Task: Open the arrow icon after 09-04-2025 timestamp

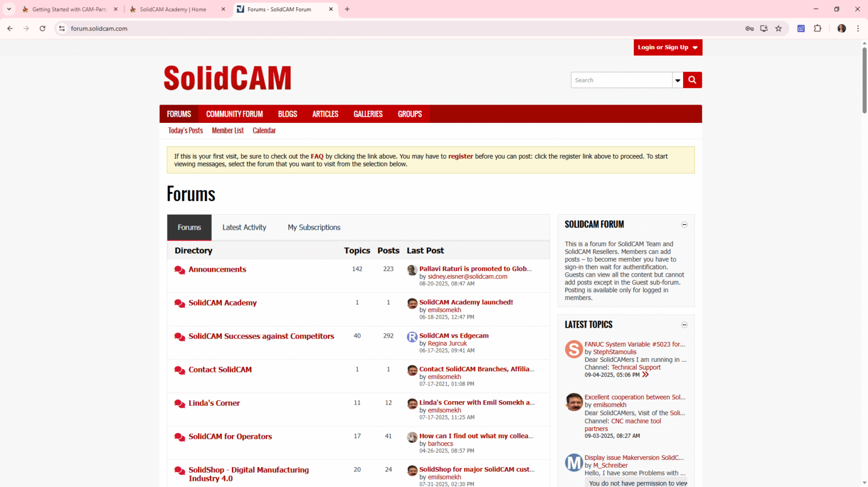Action: click(x=645, y=375)
